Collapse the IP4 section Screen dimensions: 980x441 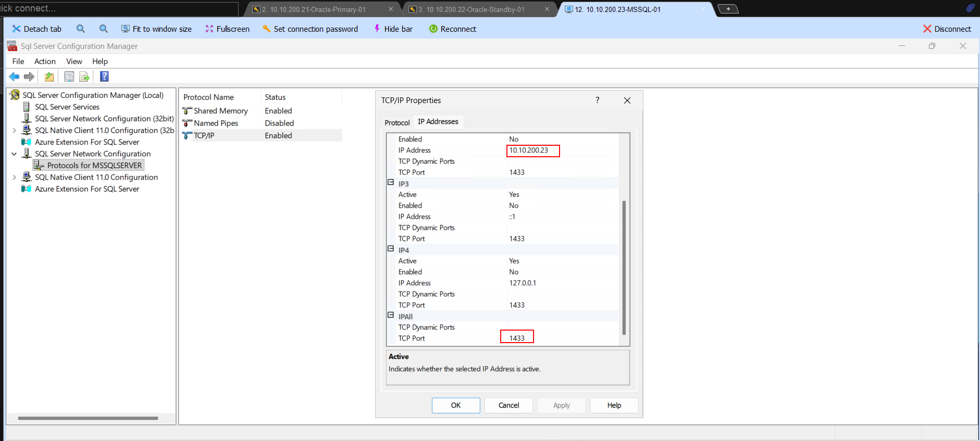click(x=391, y=249)
